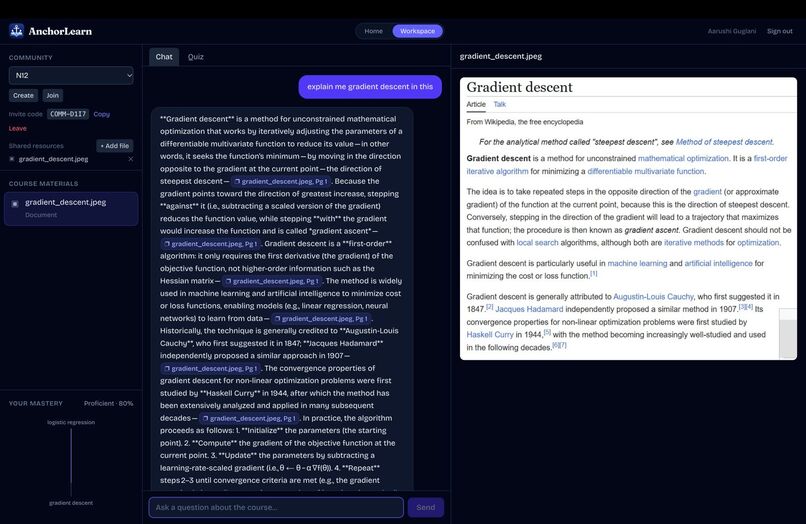Open the N12 community dropdown

click(71, 75)
